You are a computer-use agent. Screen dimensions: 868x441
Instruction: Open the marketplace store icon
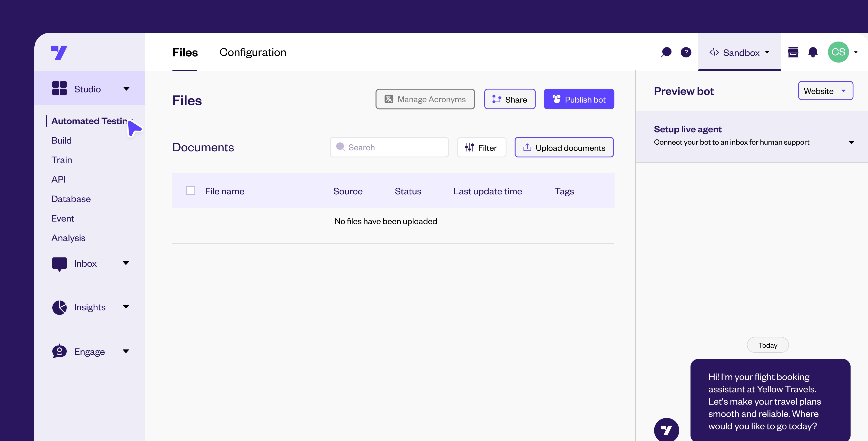pos(793,52)
